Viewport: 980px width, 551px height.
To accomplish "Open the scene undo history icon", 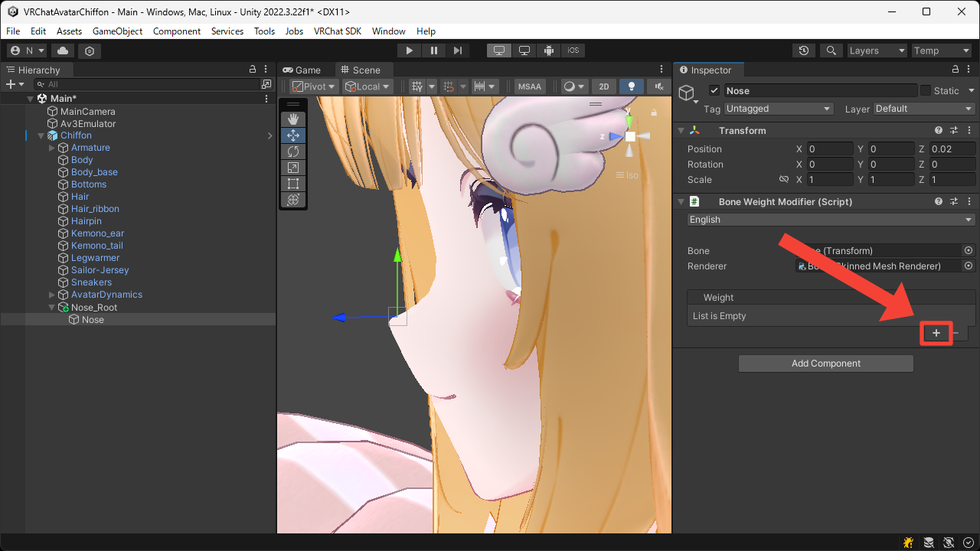I will point(803,50).
